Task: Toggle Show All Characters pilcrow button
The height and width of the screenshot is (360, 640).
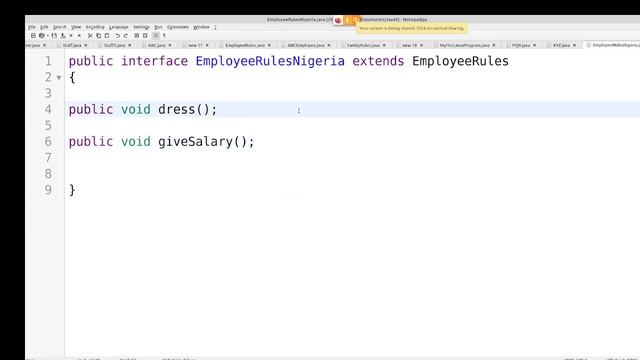Action: (164, 36)
